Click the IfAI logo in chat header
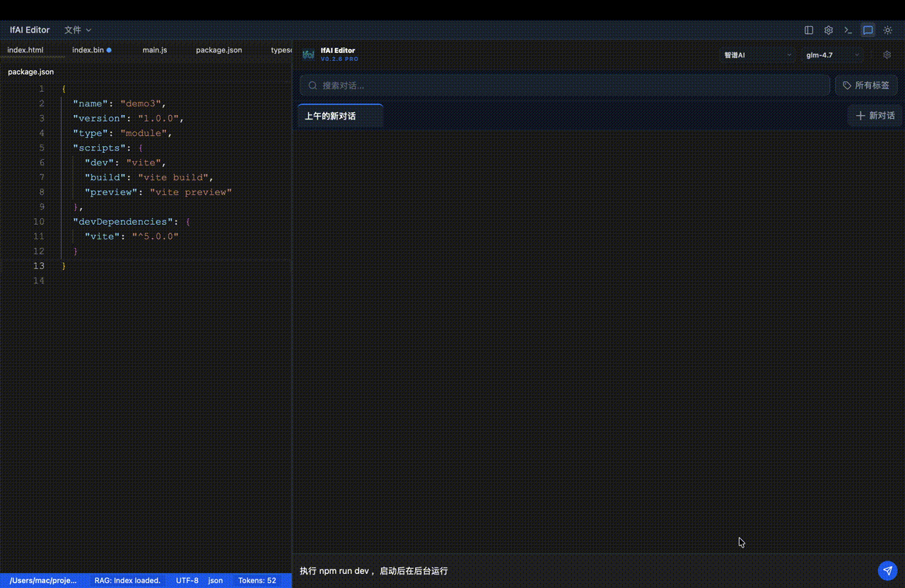 pos(308,54)
